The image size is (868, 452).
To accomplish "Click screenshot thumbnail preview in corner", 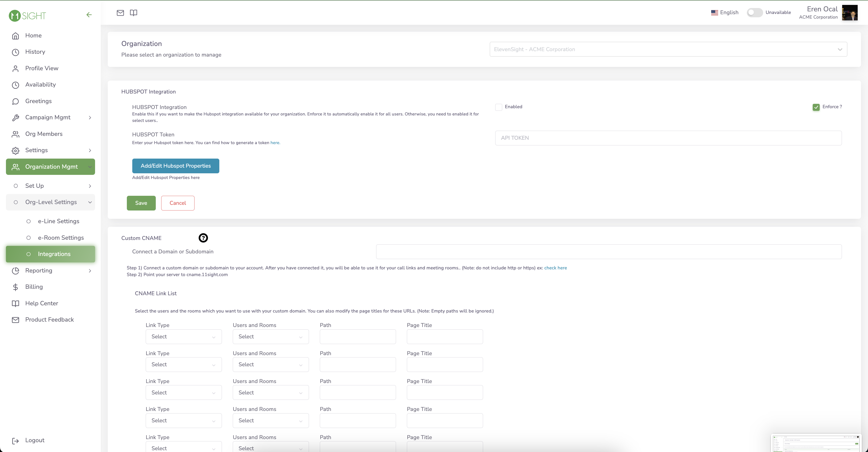I will 816,443.
